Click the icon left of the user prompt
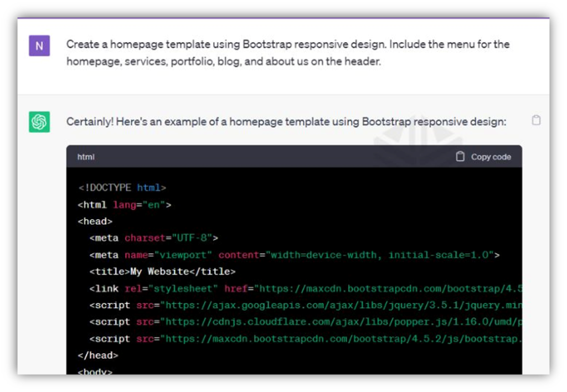Image resolution: width=567 pixels, height=392 pixels. (x=39, y=46)
